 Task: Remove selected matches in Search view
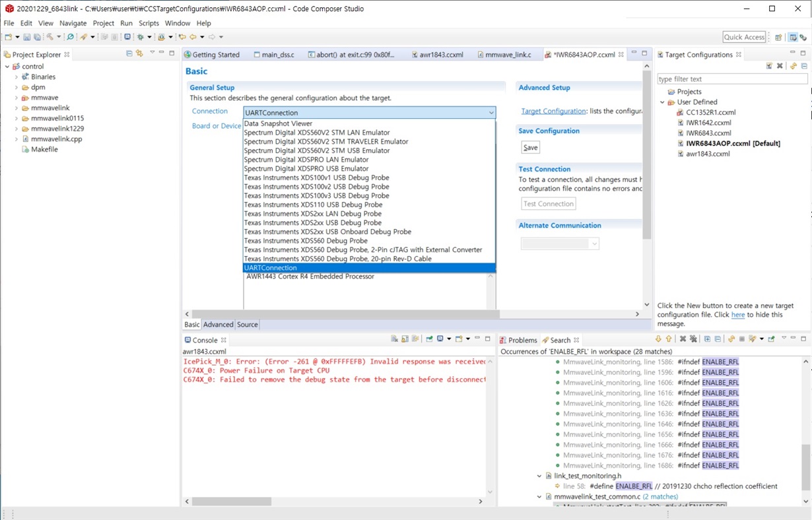pos(683,339)
